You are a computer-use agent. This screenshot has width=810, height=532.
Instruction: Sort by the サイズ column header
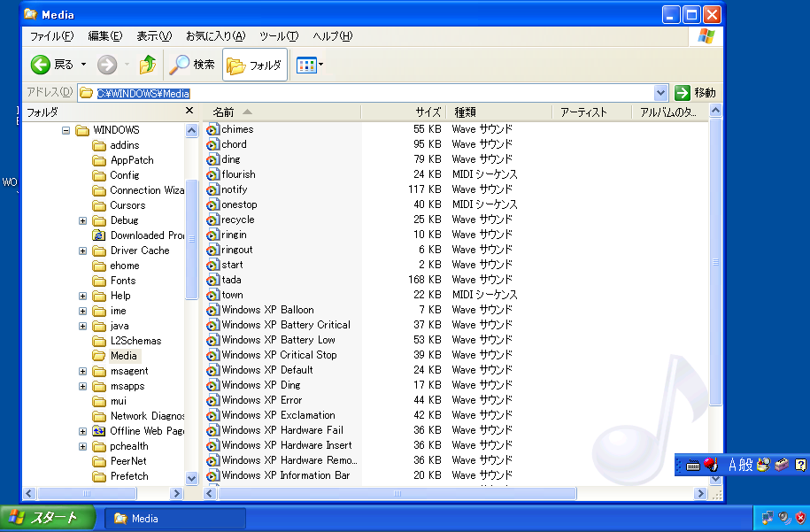coord(405,112)
